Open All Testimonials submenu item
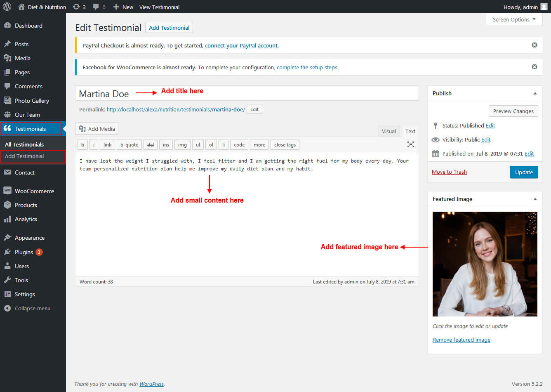The height and width of the screenshot is (392, 551). tap(24, 144)
